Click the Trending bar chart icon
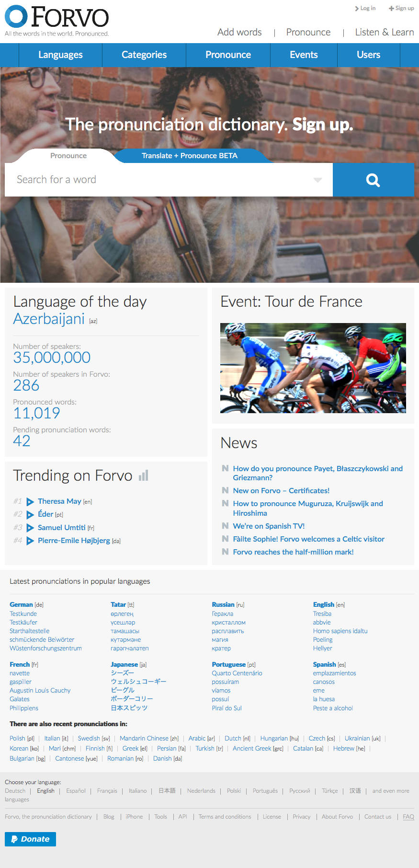 coord(144,475)
